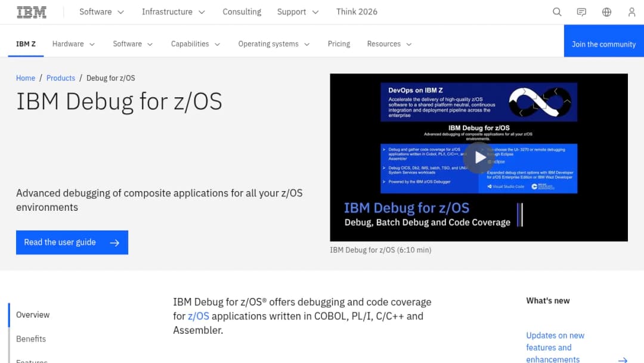
Task: Expand the Hardware submenu
Action: (73, 44)
